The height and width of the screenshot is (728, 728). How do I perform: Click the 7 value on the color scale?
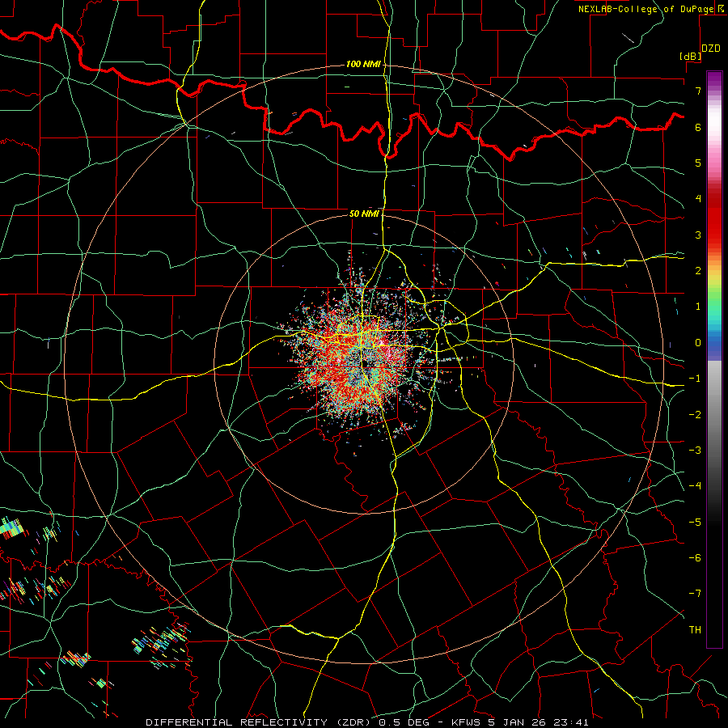click(x=698, y=91)
